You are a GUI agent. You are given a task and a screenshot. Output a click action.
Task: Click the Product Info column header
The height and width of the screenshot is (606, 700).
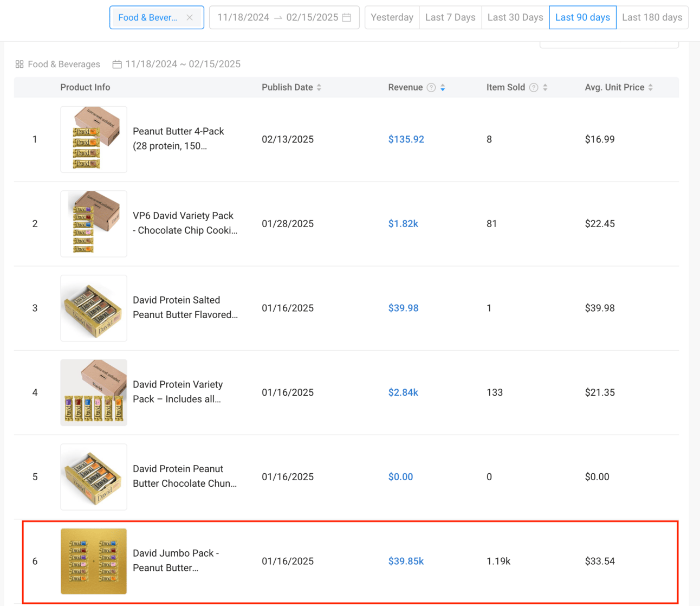tap(85, 87)
